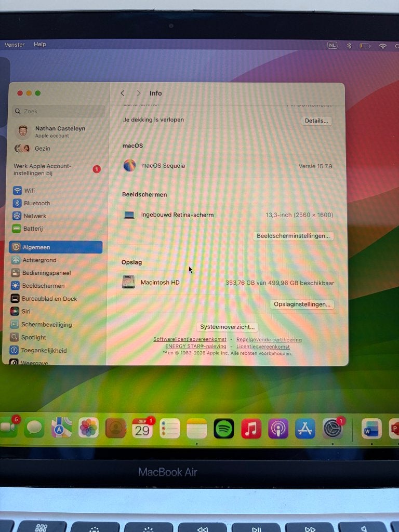Click the Zoek search field
The height and width of the screenshot is (532, 399).
point(59,111)
